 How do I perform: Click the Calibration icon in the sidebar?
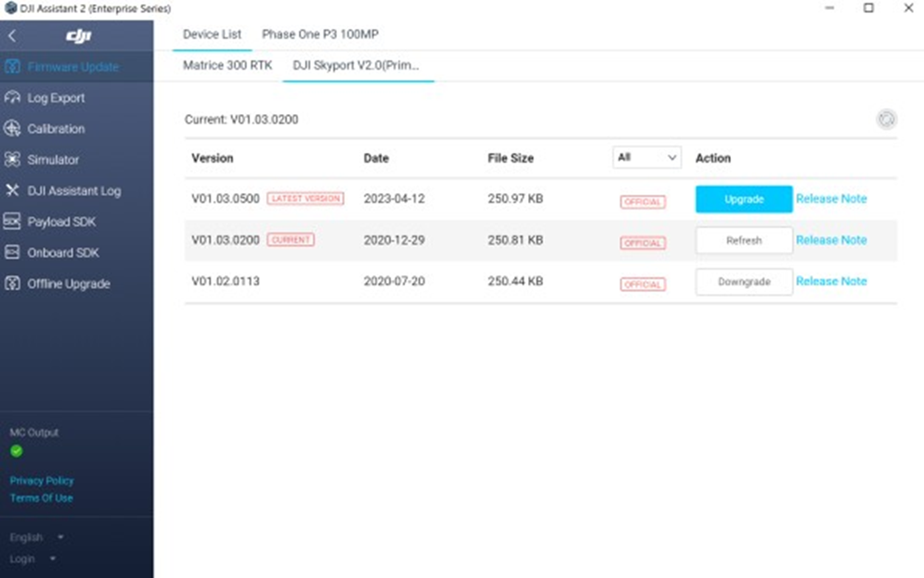click(13, 129)
